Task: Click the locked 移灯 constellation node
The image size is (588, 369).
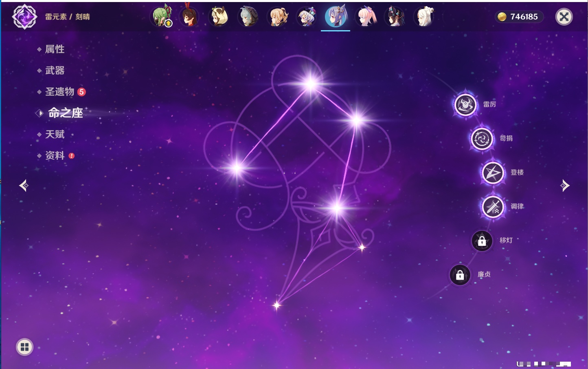Action: (x=482, y=241)
